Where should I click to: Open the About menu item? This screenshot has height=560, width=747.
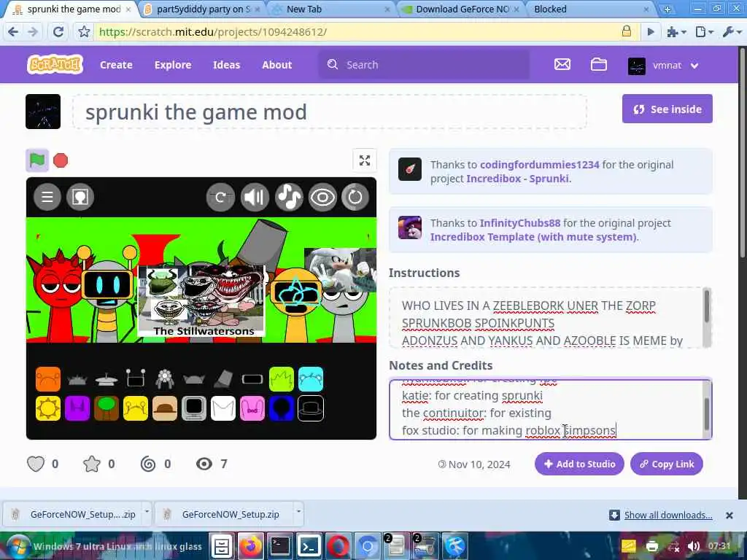point(276,65)
